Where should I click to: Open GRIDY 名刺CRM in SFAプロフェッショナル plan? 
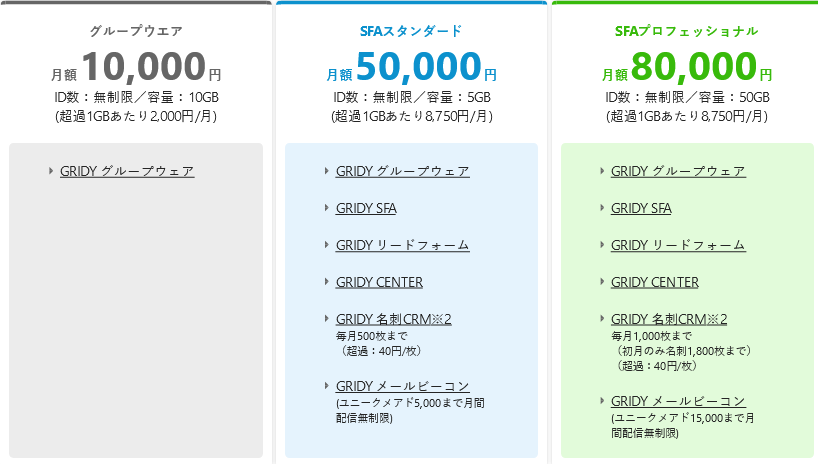pos(669,319)
